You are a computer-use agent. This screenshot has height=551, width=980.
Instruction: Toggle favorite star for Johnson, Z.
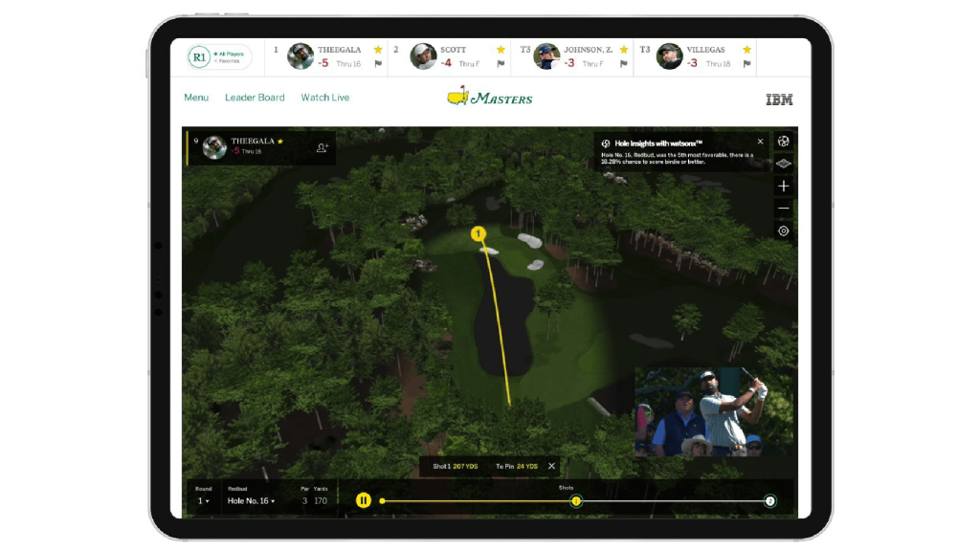pyautogui.click(x=624, y=50)
